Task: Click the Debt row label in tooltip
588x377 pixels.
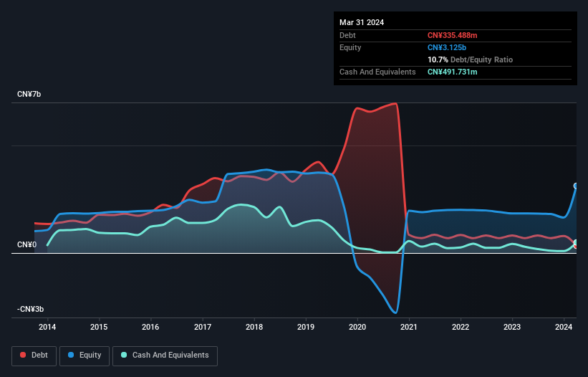Action: point(347,35)
